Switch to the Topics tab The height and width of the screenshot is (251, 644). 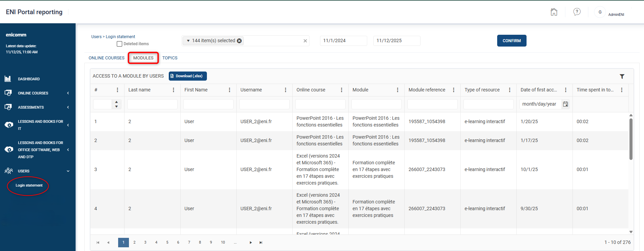coord(170,58)
